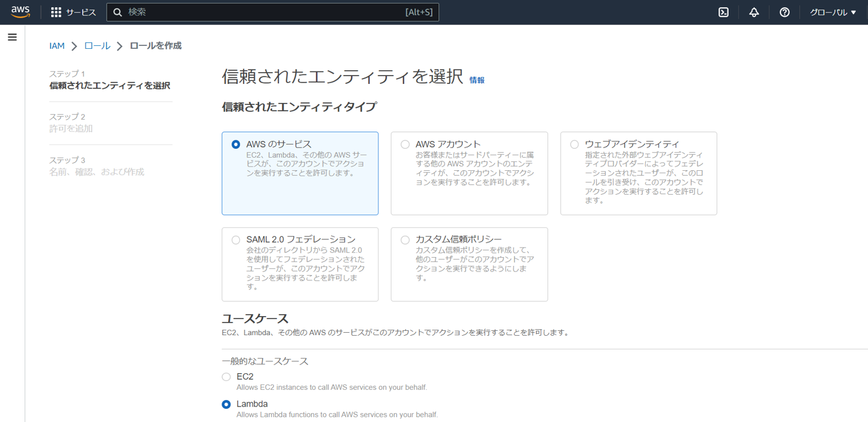The width and height of the screenshot is (868, 422).
Task: Open the help question mark icon
Action: coord(784,12)
